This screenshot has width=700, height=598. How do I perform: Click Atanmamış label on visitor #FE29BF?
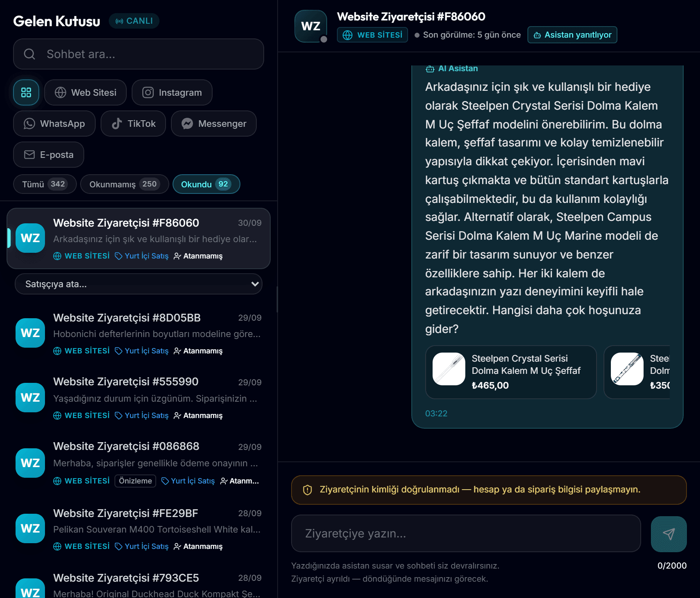pos(198,546)
